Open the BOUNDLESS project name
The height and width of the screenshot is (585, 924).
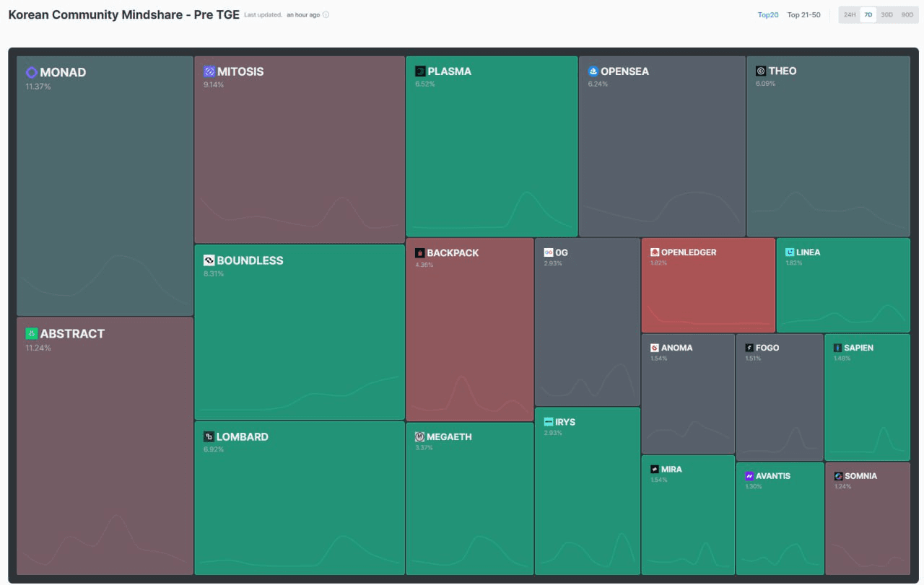pyautogui.click(x=250, y=260)
